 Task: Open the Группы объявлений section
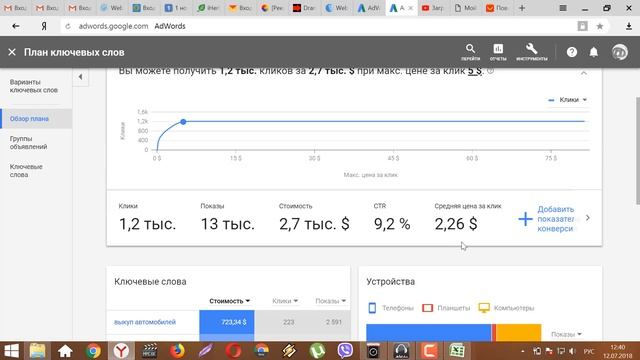coord(29,142)
